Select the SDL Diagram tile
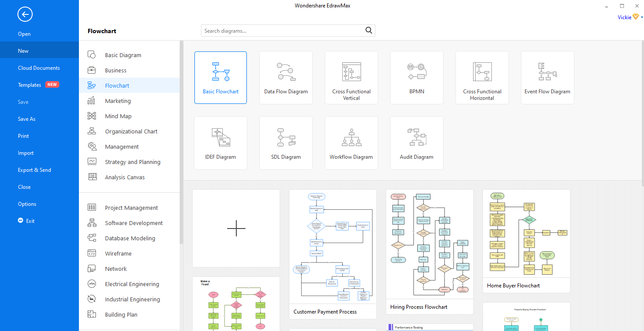 click(x=286, y=143)
